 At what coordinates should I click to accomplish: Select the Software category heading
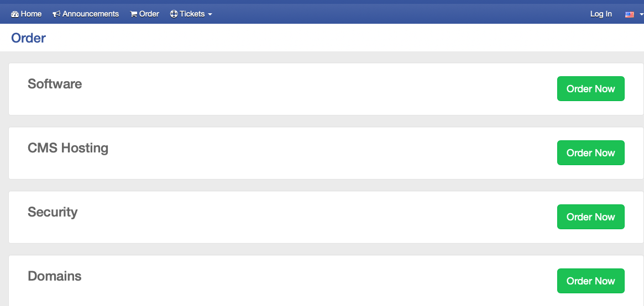click(x=55, y=83)
